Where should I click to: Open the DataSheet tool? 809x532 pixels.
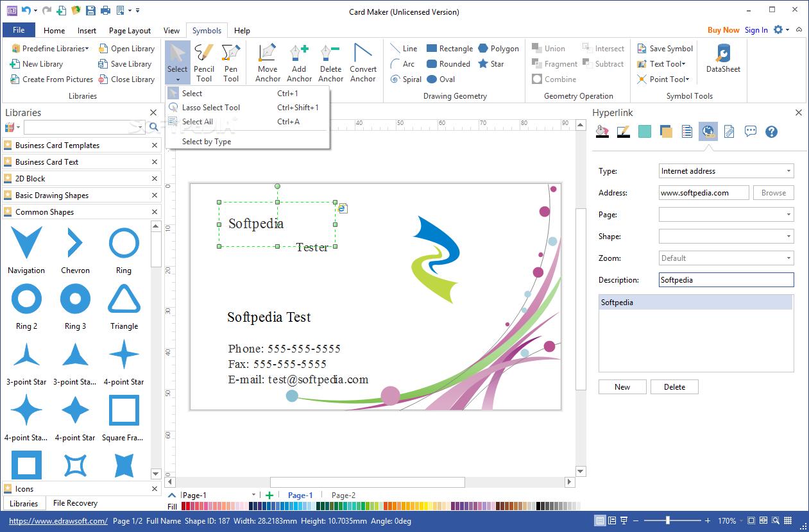click(723, 59)
